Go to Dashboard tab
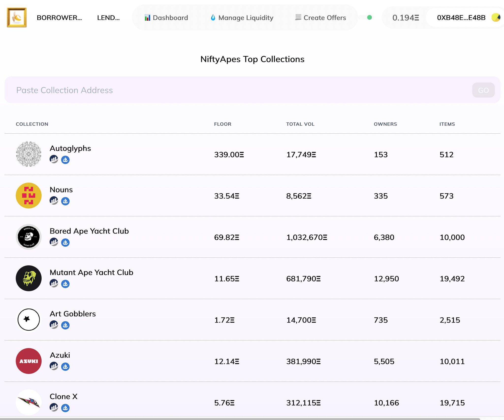504x420 pixels. [x=166, y=18]
